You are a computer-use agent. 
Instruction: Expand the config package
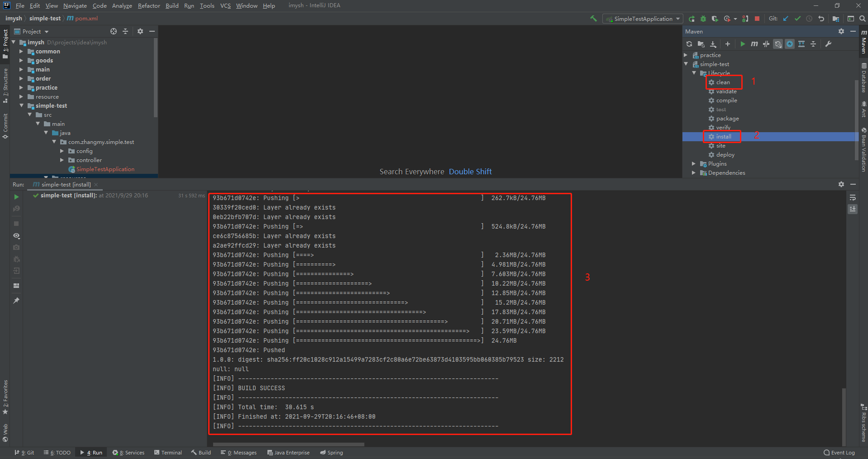point(62,151)
